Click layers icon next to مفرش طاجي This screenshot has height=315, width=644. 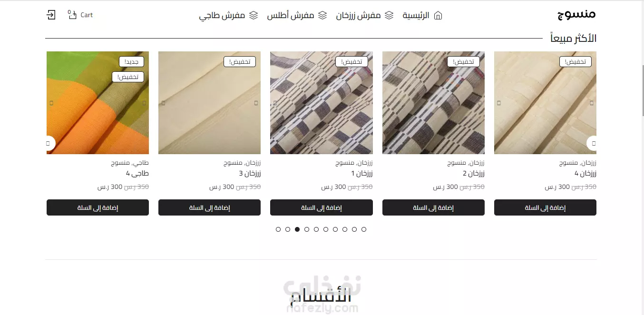point(254,15)
